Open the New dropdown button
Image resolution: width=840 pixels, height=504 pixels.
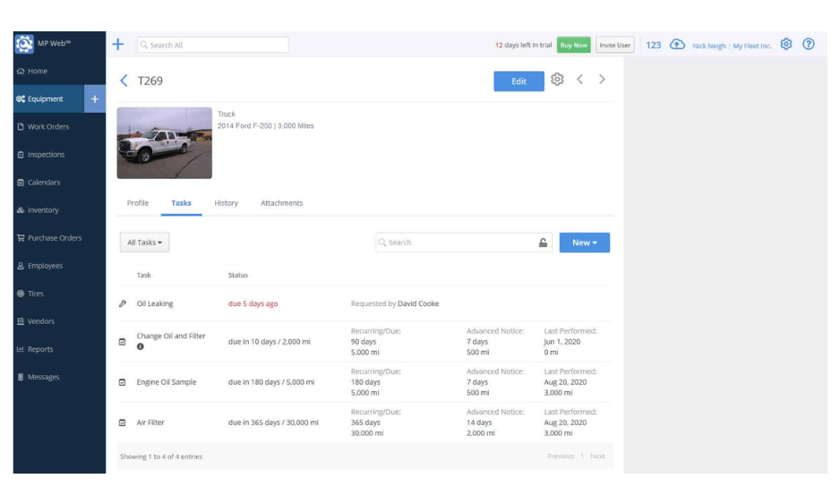pyautogui.click(x=584, y=243)
